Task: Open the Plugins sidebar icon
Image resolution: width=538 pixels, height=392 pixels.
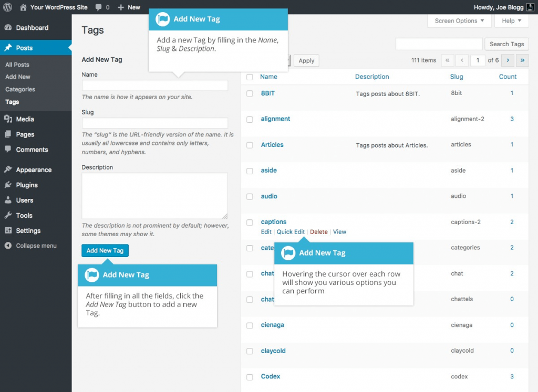Action: pos(8,185)
